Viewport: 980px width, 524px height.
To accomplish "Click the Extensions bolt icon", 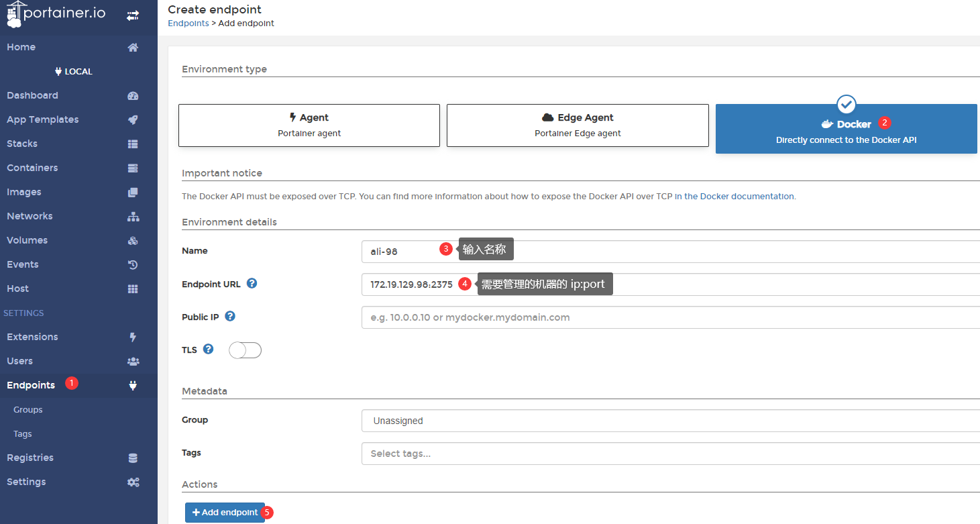I will [133, 337].
